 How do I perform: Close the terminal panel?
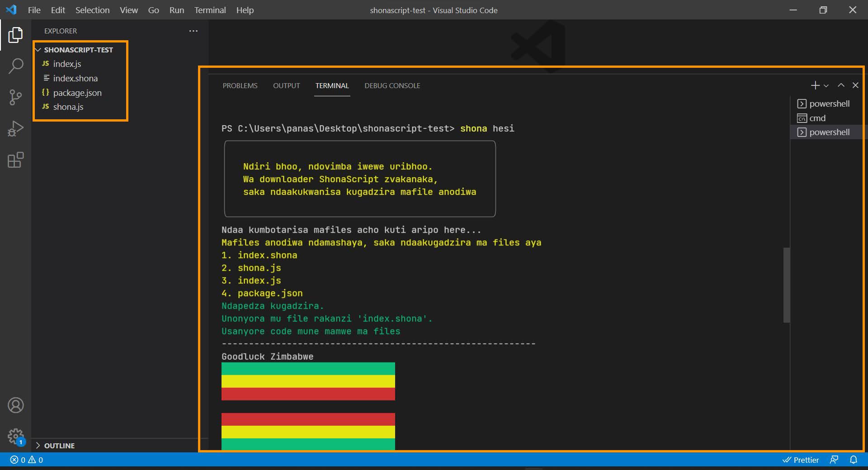[855, 85]
